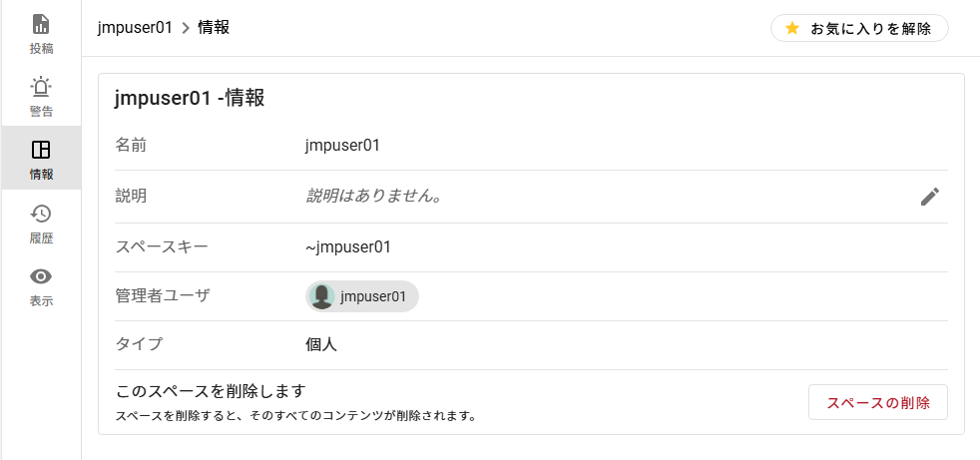Click the このスペースを削除します section title
The width and height of the screenshot is (980, 460).
point(211,390)
